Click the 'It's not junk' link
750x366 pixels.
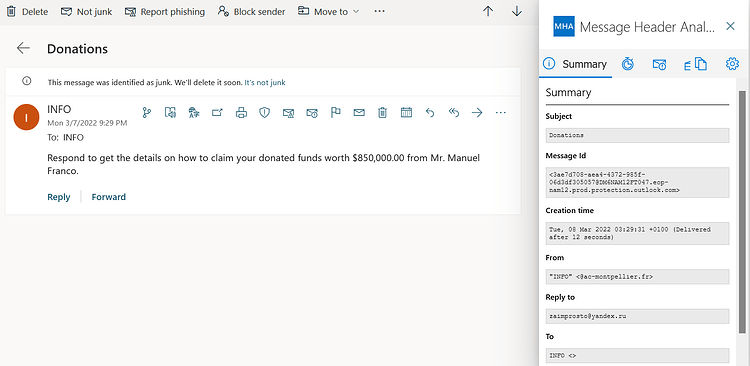click(265, 82)
